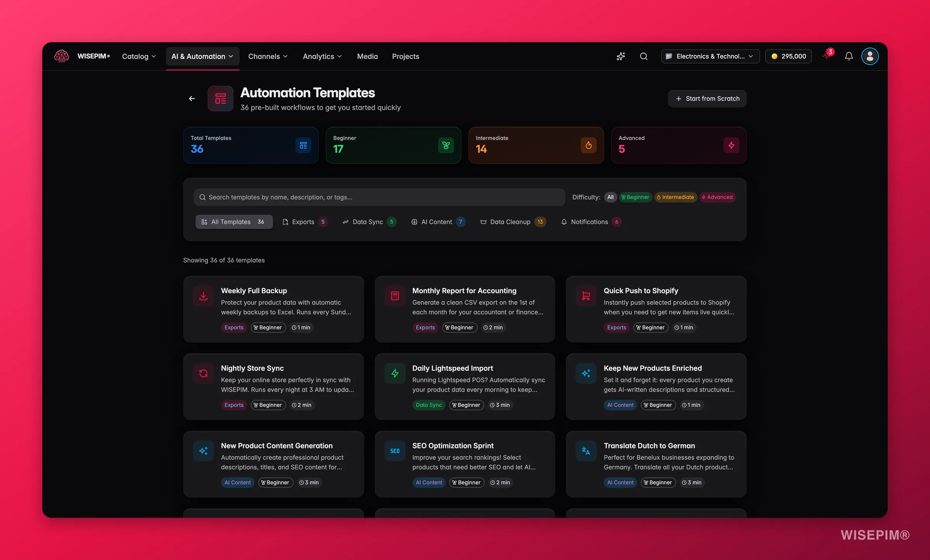Click the Intermediate flame icon in stats card
930x560 pixels.
coord(589,145)
